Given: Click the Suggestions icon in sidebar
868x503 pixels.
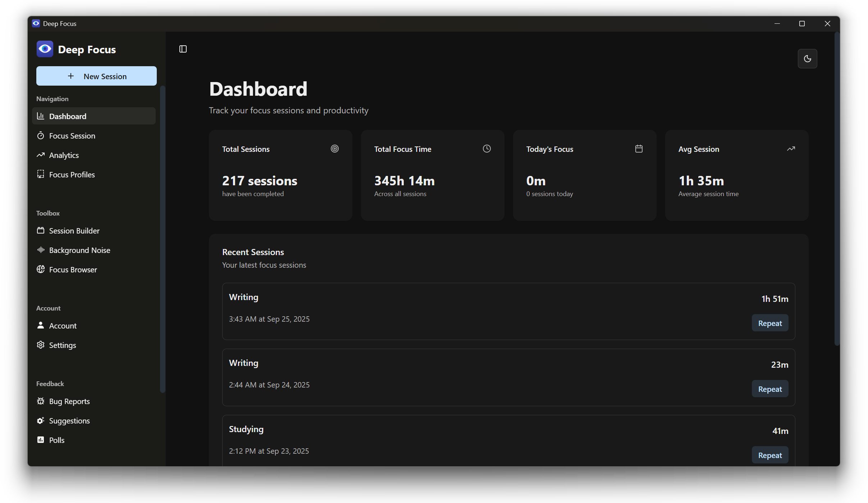Looking at the screenshot, I should [x=41, y=420].
